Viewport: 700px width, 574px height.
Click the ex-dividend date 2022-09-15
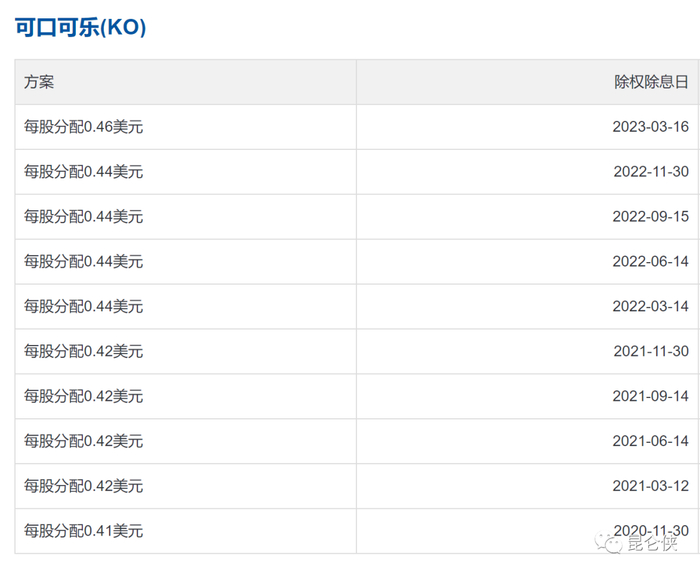[x=650, y=217]
